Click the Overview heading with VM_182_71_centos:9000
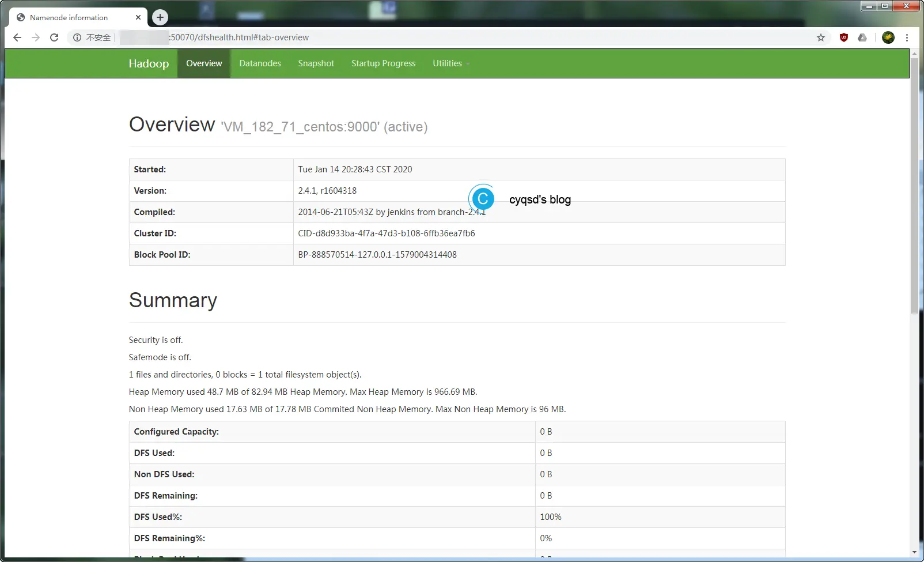 [x=278, y=125]
